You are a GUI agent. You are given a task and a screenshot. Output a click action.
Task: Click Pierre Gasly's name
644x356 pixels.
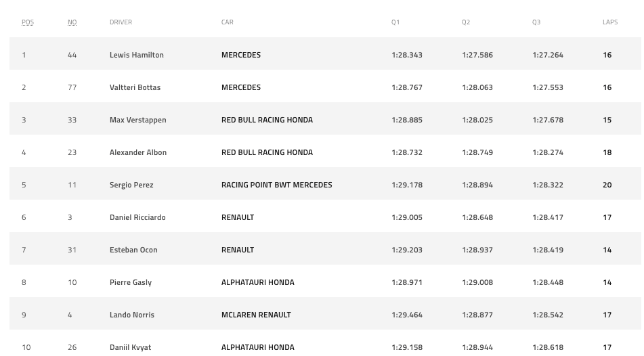pos(130,282)
